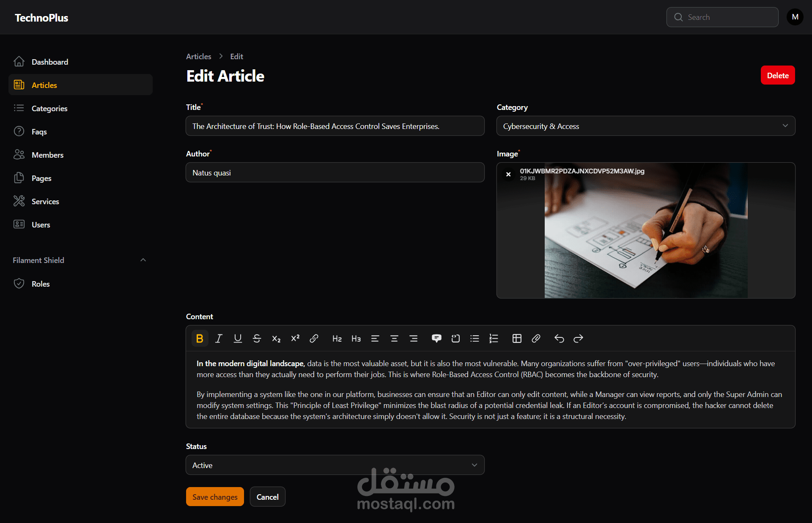
Task: Remove uploaded image with X icon
Action: [x=508, y=174]
